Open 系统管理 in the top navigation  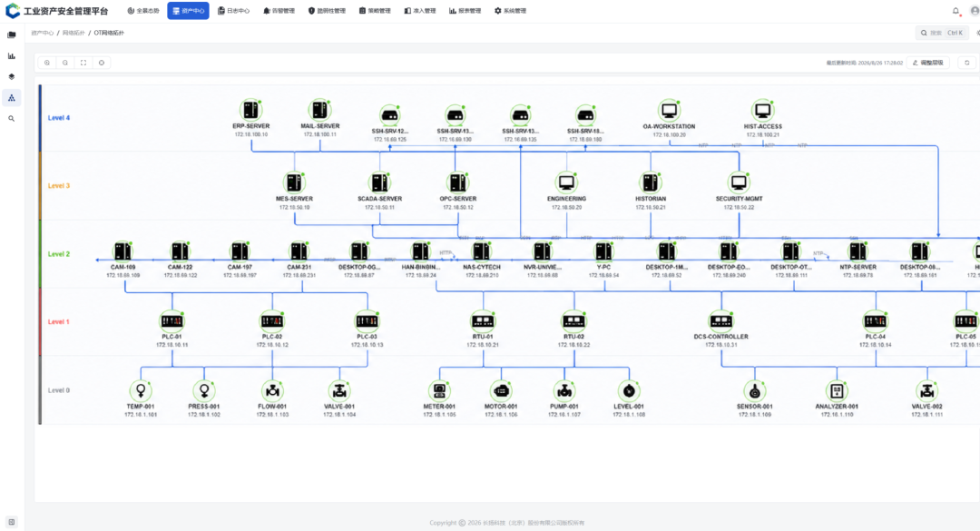coord(510,11)
